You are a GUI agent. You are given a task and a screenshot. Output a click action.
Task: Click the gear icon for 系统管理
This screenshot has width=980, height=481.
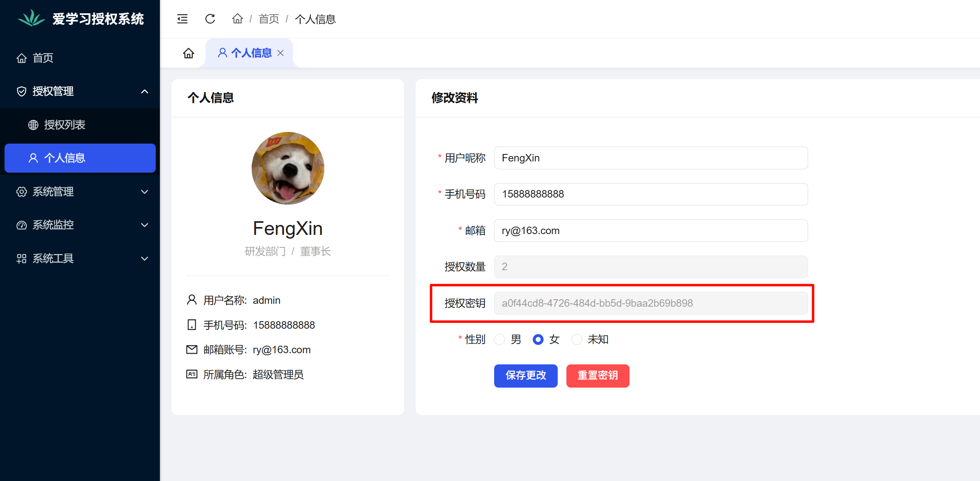(22, 192)
